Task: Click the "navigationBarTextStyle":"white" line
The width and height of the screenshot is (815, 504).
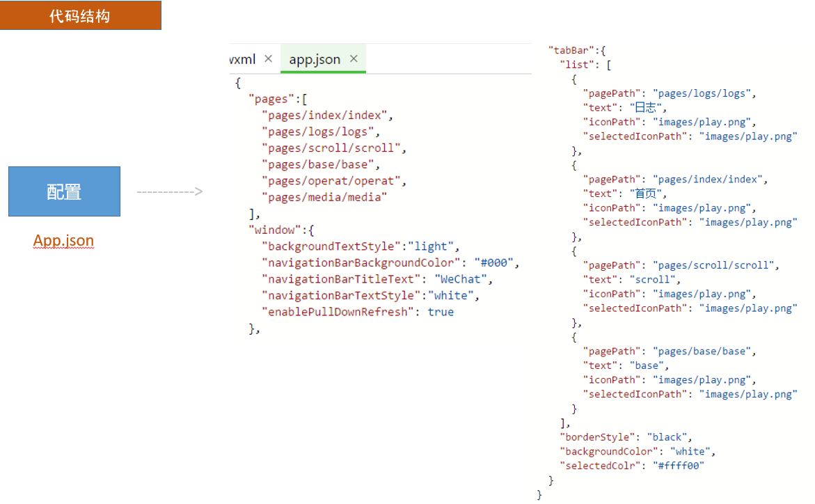Action: (x=370, y=295)
